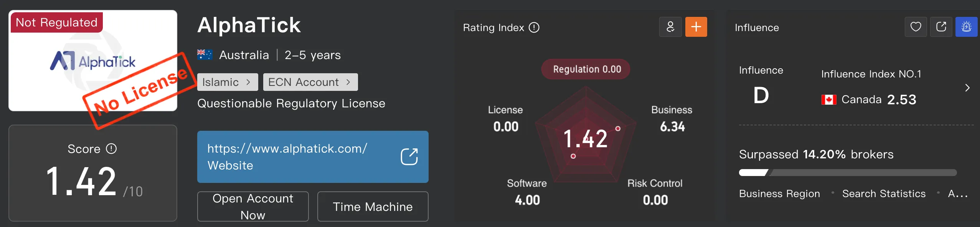This screenshot has height=227, width=980.
Task: Click the 1.42 /10 score value
Action: (x=94, y=182)
